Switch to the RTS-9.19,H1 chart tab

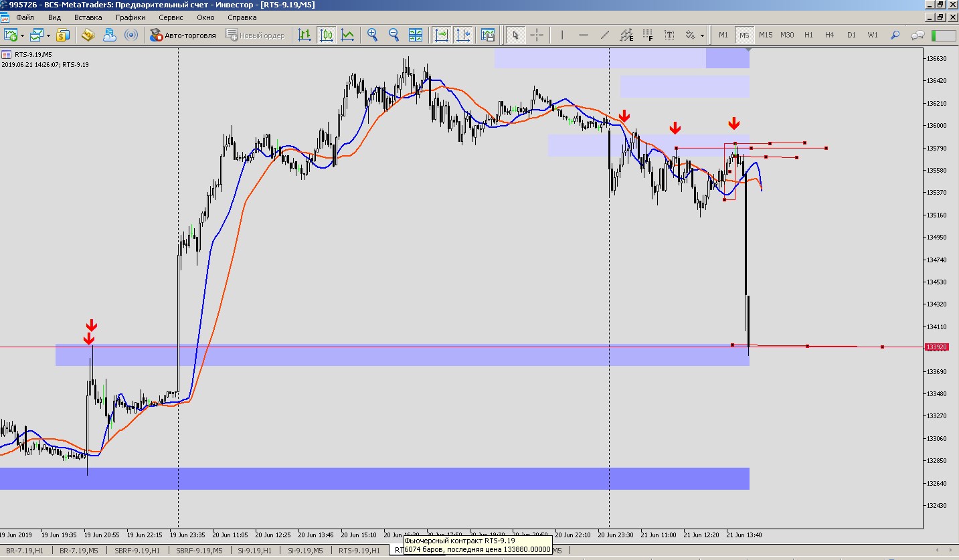pyautogui.click(x=359, y=551)
